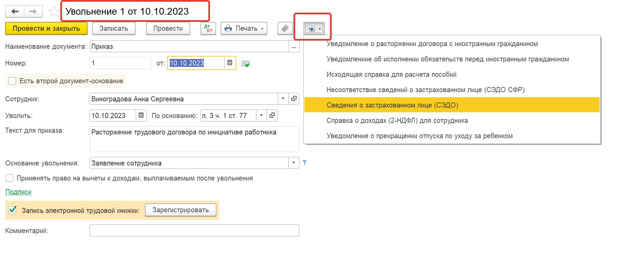Click the back navigation arrow
Screen dimensions: 644x260
pos(15,12)
